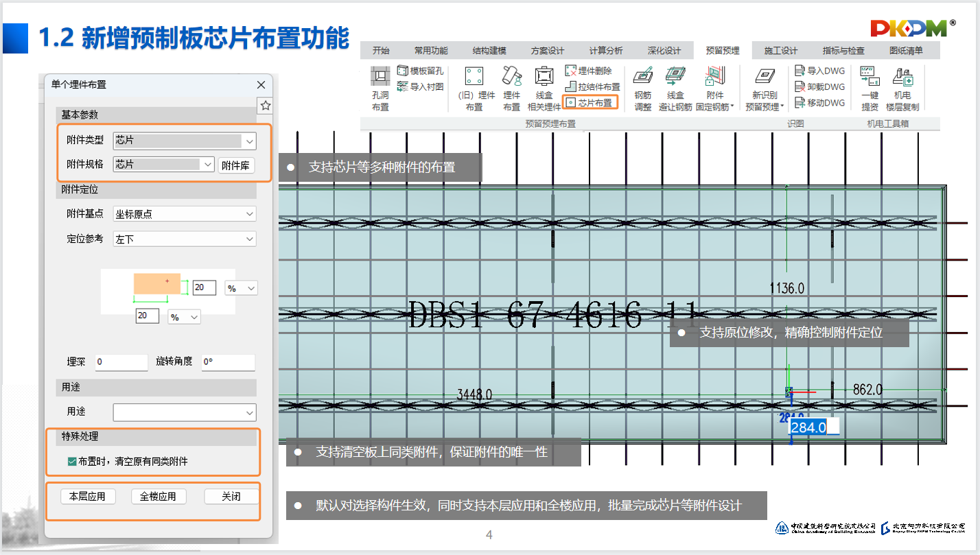This screenshot has height=555, width=980.
Task: Open the 线盒相关埋件 tool
Action: [x=544, y=76]
